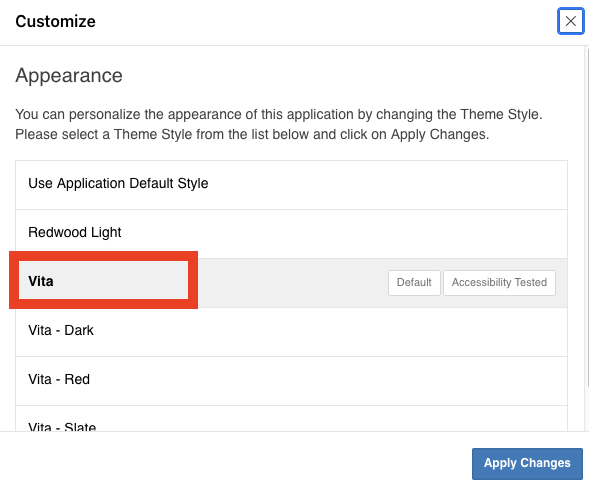Click the 'Please select a Theme Style' text line
The image size is (589, 492).
point(252,134)
